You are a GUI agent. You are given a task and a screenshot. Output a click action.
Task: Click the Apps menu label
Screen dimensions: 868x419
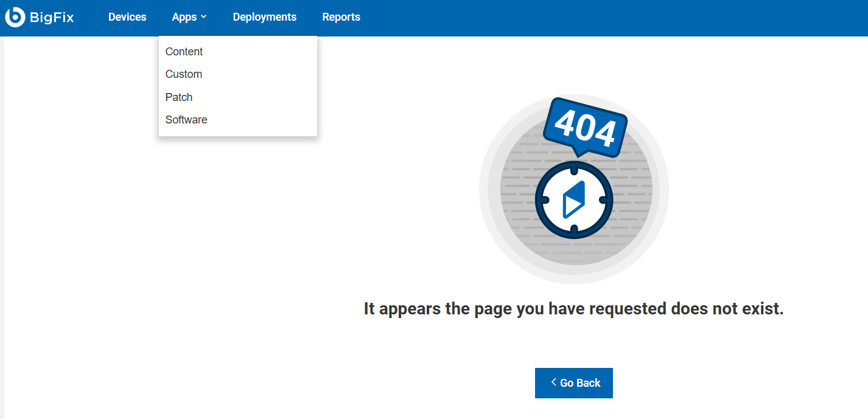pyautogui.click(x=184, y=17)
